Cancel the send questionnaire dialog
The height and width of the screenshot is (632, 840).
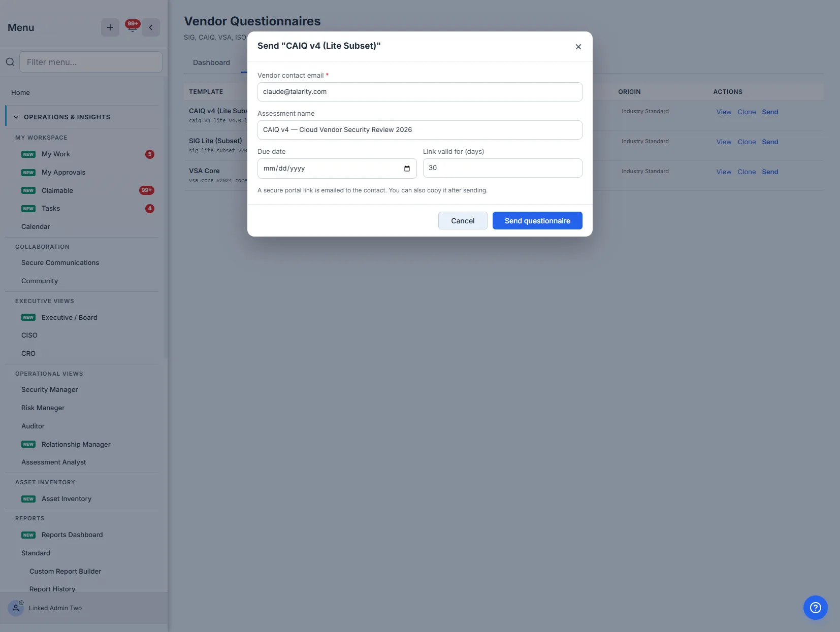(x=463, y=221)
